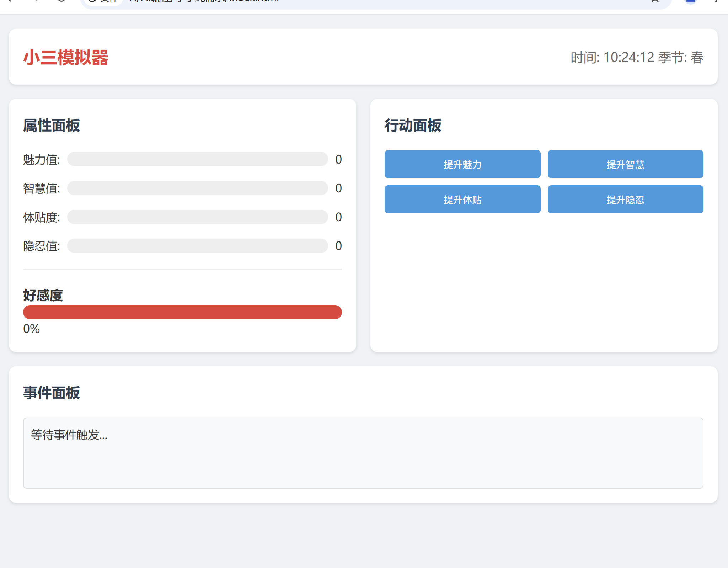This screenshot has height=568, width=728.
Task: Click the red 小三模拟器 title
Action: pyautogui.click(x=66, y=57)
